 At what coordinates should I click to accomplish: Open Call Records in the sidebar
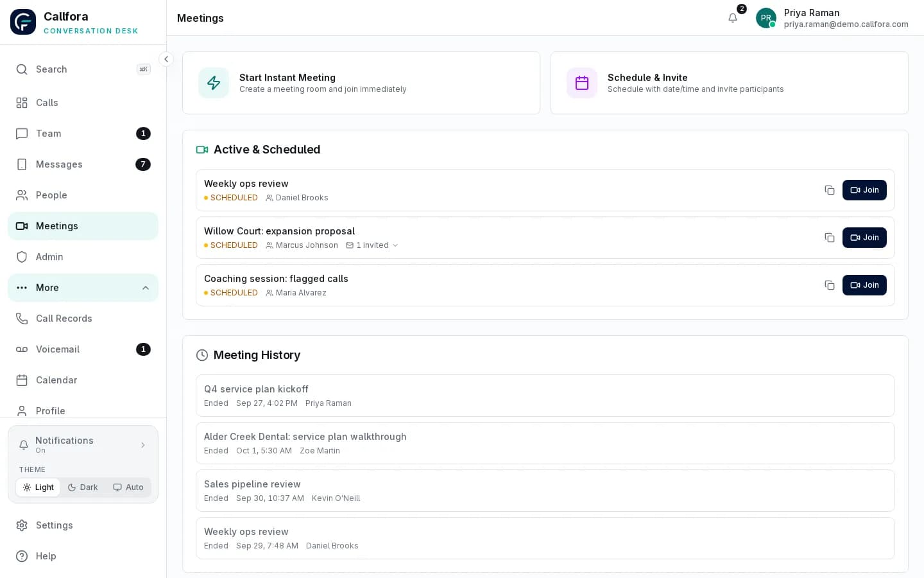(x=83, y=319)
